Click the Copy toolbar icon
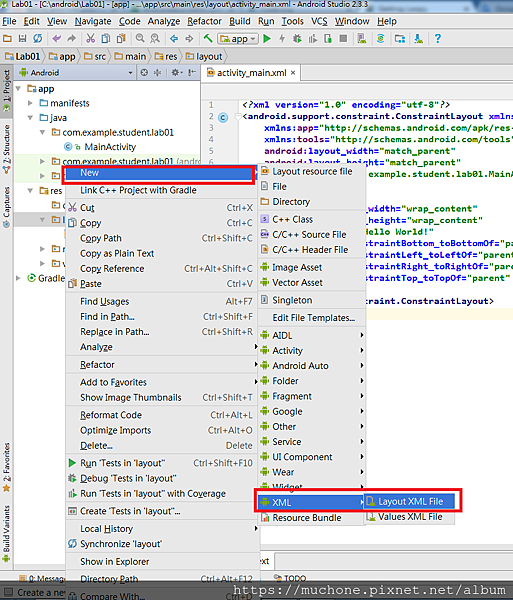This screenshot has width=513, height=600. (106, 39)
